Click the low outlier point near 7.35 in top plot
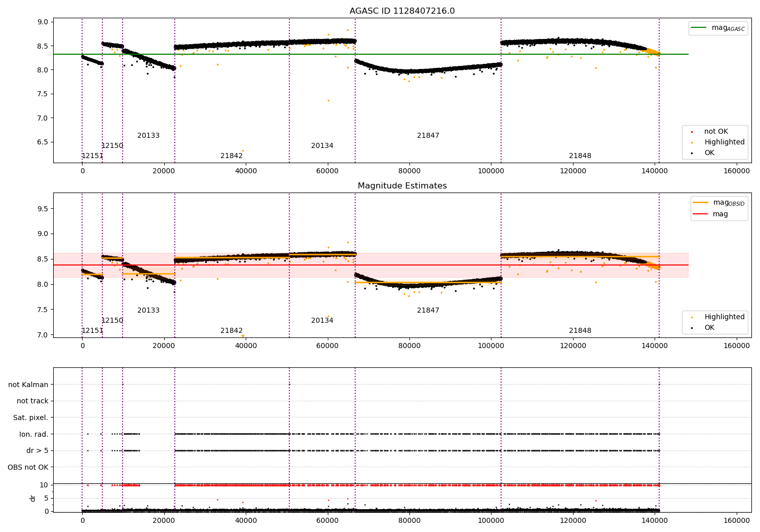Screen dimensions: 760x532 click(328, 100)
